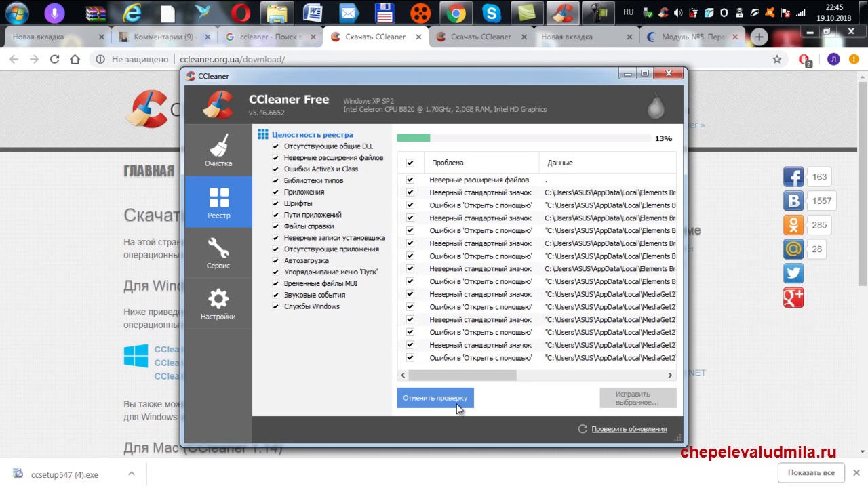Open the Очистка (Cleaner) section
Viewport: 868px width, 488px height.
click(x=218, y=150)
